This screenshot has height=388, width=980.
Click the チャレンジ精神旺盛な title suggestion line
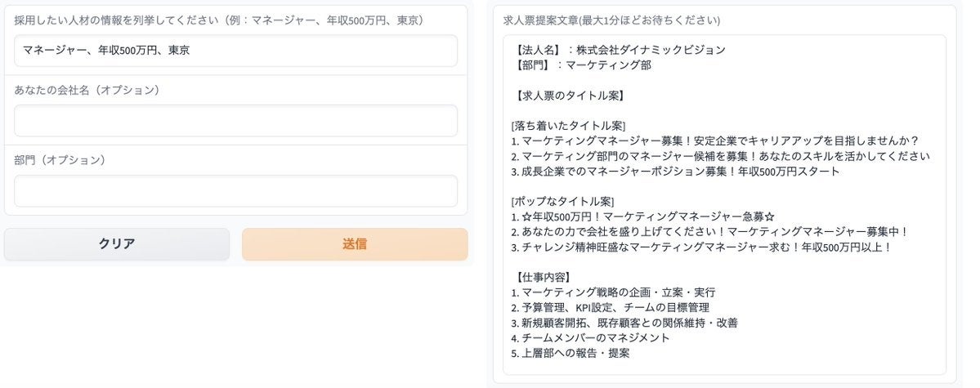(701, 247)
